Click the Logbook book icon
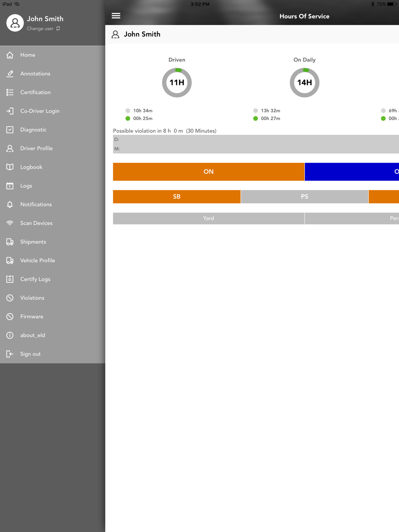Viewport: 399px width, 532px height. tap(10, 167)
